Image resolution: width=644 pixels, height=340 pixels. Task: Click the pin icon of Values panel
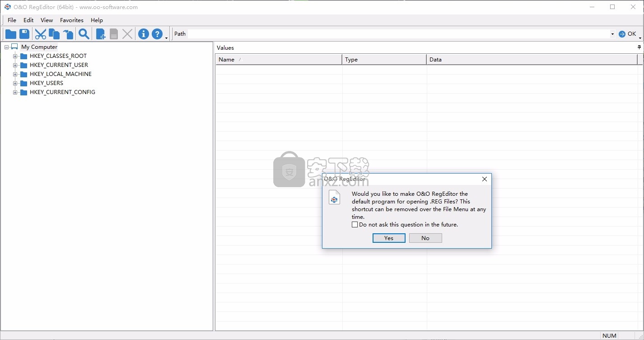point(639,47)
